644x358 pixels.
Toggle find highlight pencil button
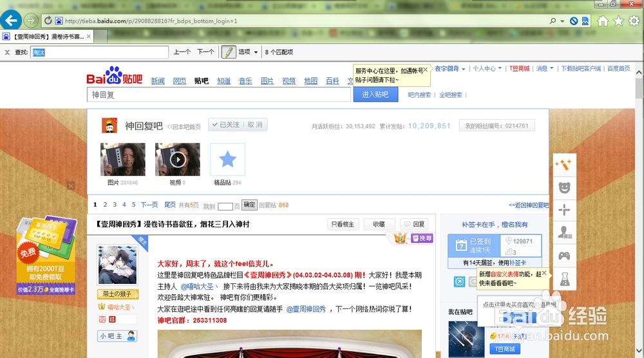point(229,52)
